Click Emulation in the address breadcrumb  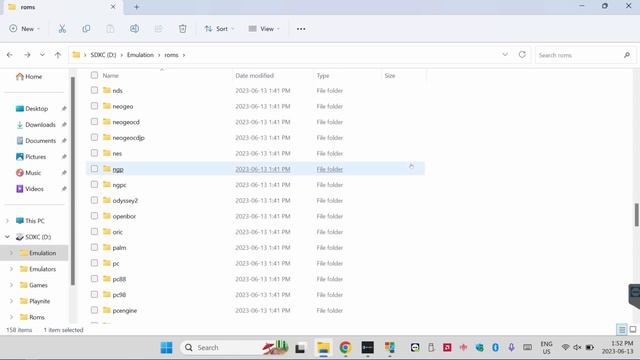[x=140, y=55]
